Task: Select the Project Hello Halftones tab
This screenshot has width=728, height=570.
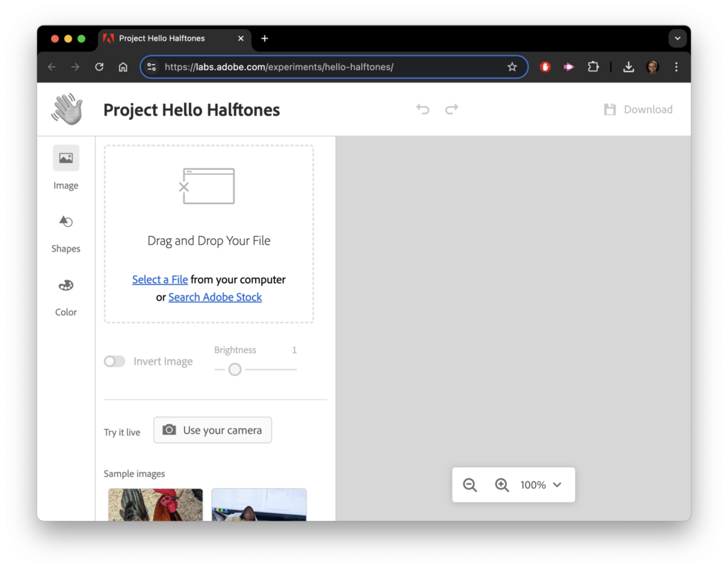Action: (175, 39)
